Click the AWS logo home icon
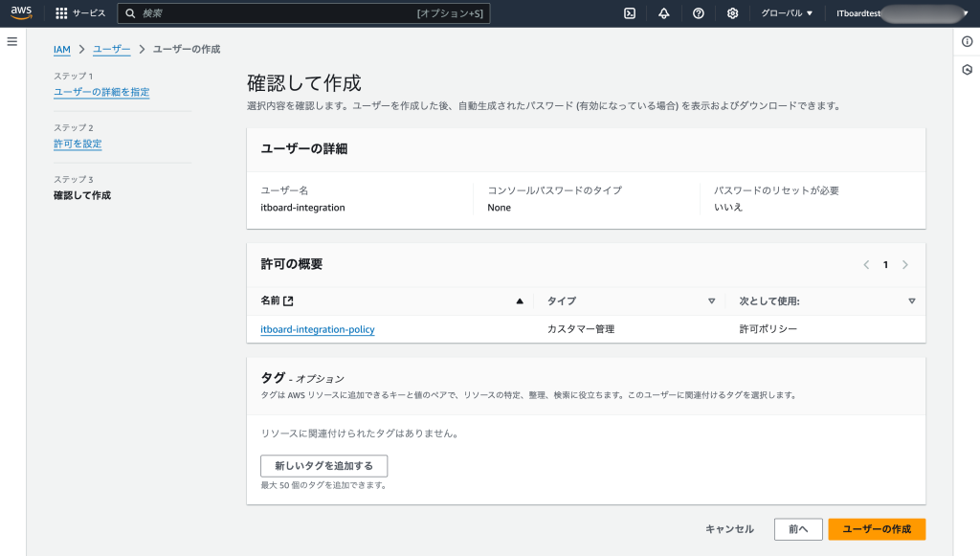 pyautogui.click(x=21, y=13)
